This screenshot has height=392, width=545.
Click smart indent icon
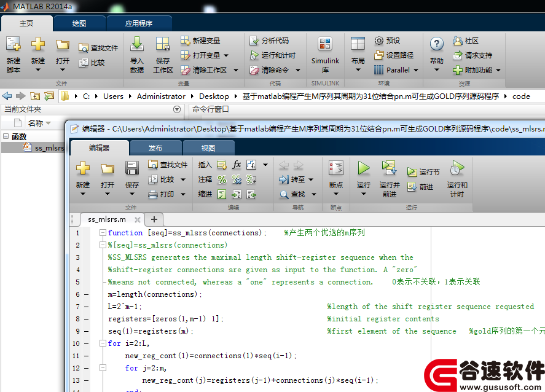[x=222, y=194]
